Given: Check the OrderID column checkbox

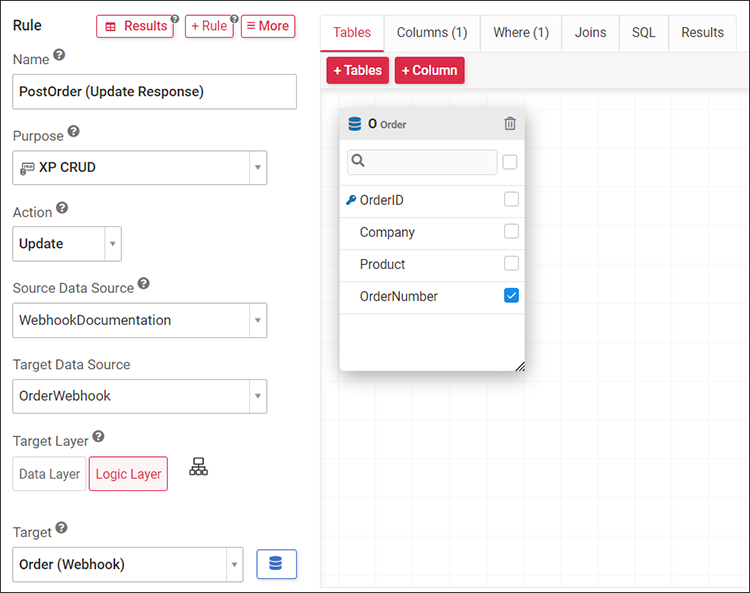Looking at the screenshot, I should click(511, 200).
